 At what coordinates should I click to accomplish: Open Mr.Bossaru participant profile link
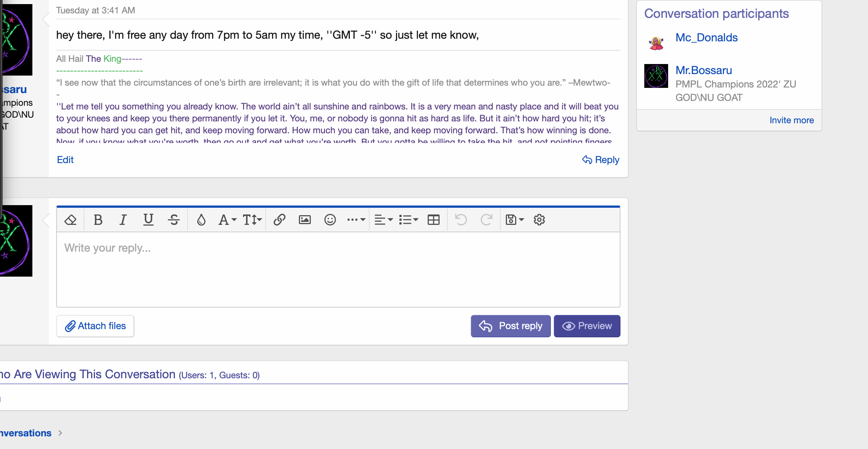pos(704,70)
